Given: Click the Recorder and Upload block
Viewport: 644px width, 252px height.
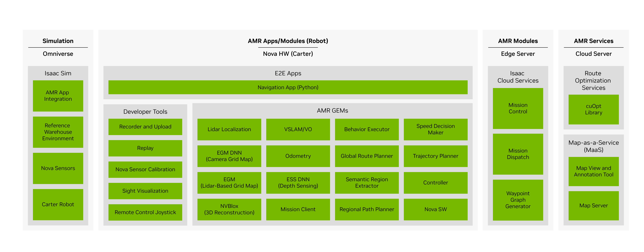Looking at the screenshot, I should pos(145,127).
